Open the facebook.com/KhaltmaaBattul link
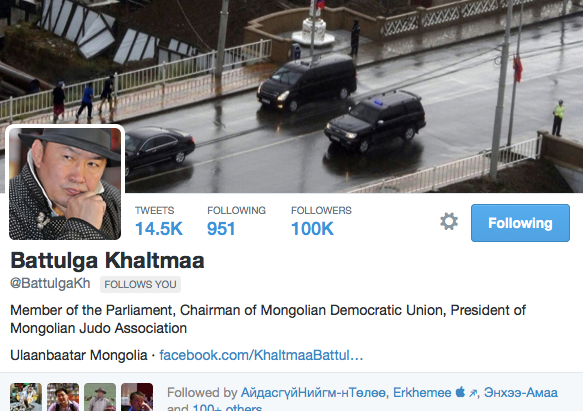The width and height of the screenshot is (583, 411). click(261, 355)
